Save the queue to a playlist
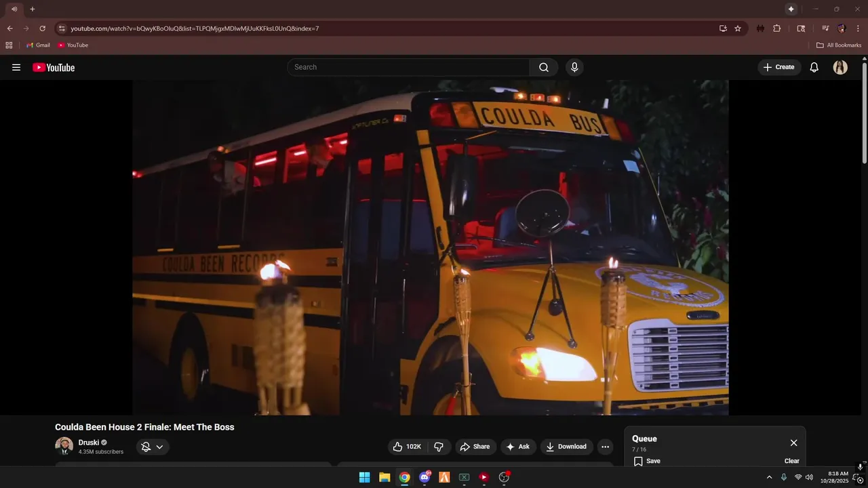 [647, 461]
